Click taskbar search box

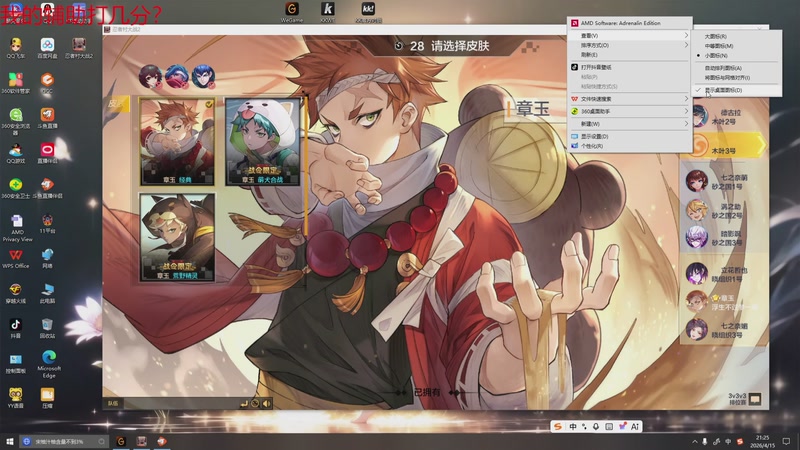click(64, 441)
